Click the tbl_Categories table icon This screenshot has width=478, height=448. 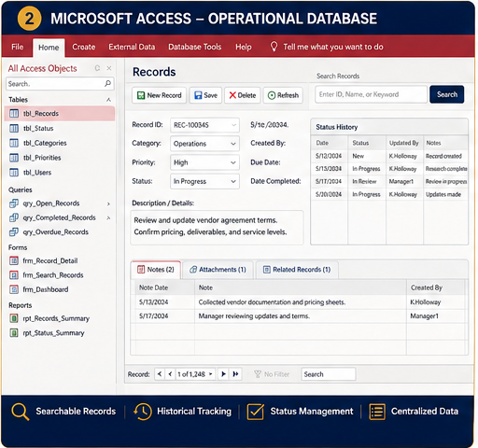[14, 143]
